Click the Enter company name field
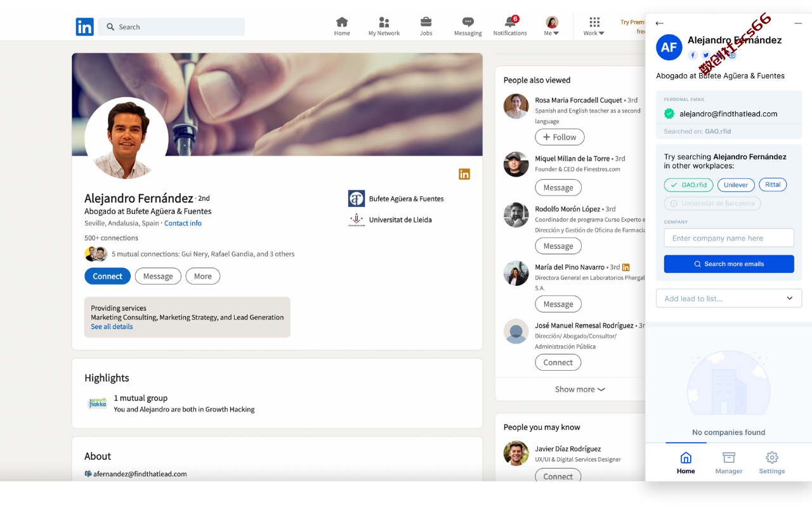 [x=729, y=238]
